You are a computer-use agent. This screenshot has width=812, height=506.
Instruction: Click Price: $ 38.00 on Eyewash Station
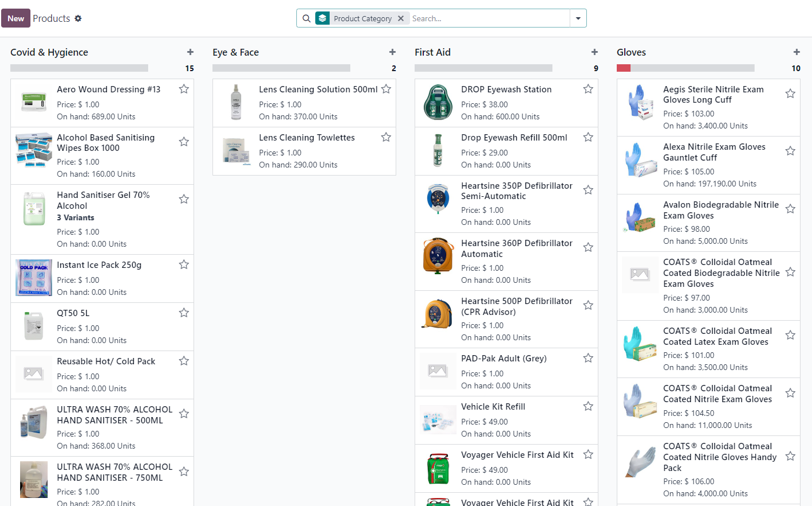[484, 104]
